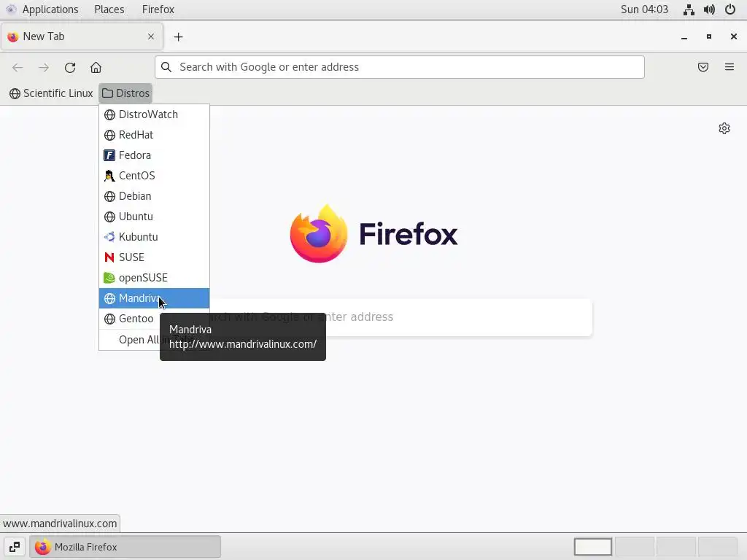Switch to the fourth workspace

(x=718, y=547)
